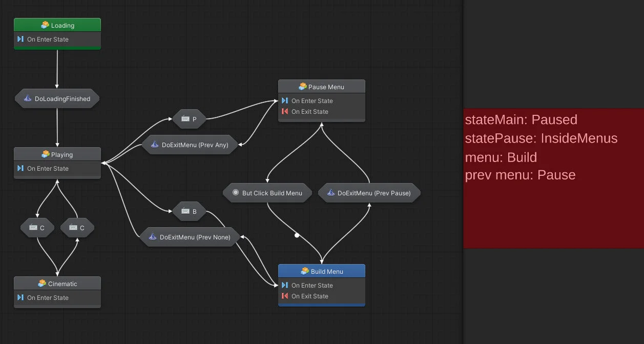Click the keyboard icon on the P node
Screen dimensions: 644x344
(184, 118)
